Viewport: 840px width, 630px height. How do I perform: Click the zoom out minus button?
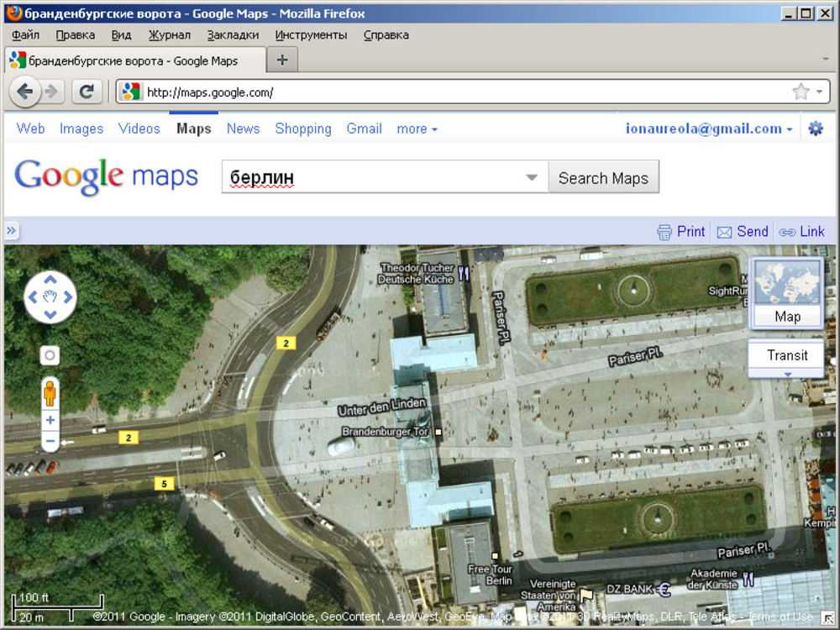point(50,441)
